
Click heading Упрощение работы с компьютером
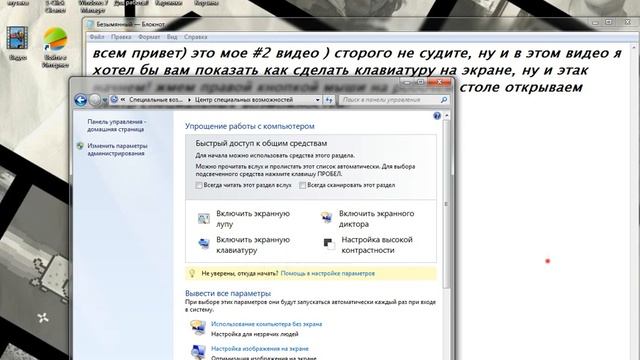tap(250, 126)
